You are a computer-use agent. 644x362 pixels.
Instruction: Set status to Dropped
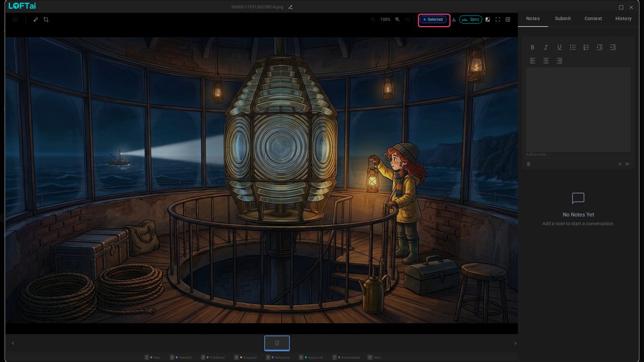[245, 357]
